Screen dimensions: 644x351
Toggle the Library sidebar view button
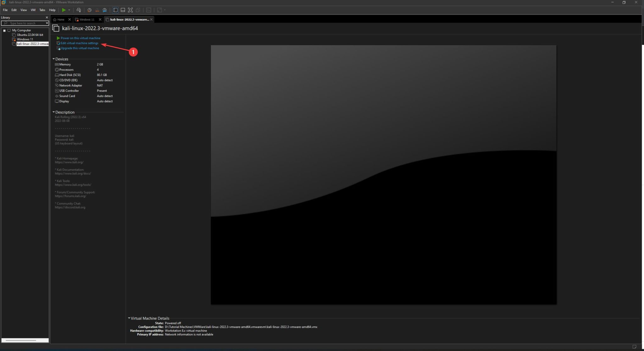pyautogui.click(x=115, y=10)
